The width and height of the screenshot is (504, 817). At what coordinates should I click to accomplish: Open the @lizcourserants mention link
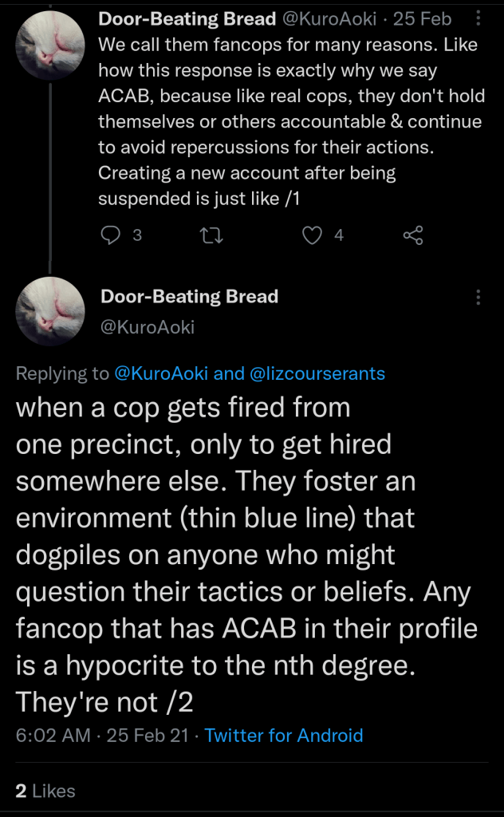coord(317,373)
